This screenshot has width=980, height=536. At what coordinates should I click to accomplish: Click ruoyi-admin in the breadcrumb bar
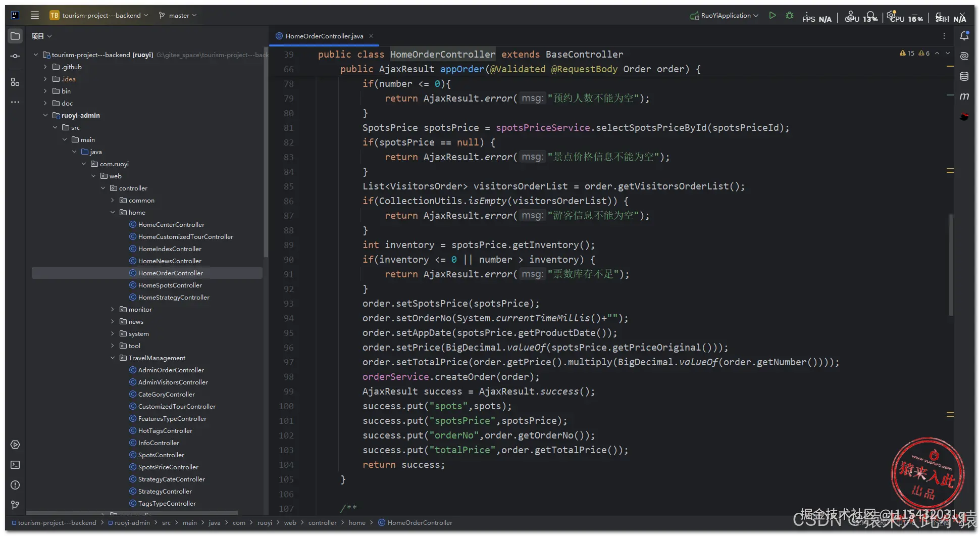128,522
